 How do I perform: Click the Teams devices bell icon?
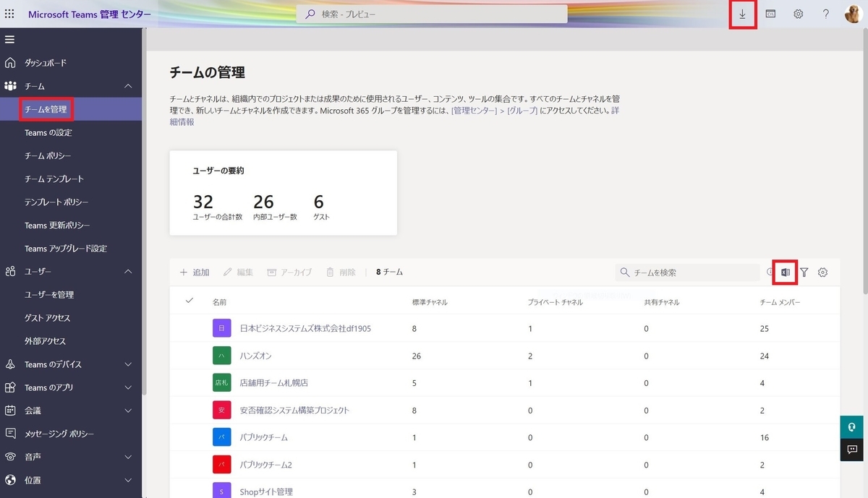[10, 364]
